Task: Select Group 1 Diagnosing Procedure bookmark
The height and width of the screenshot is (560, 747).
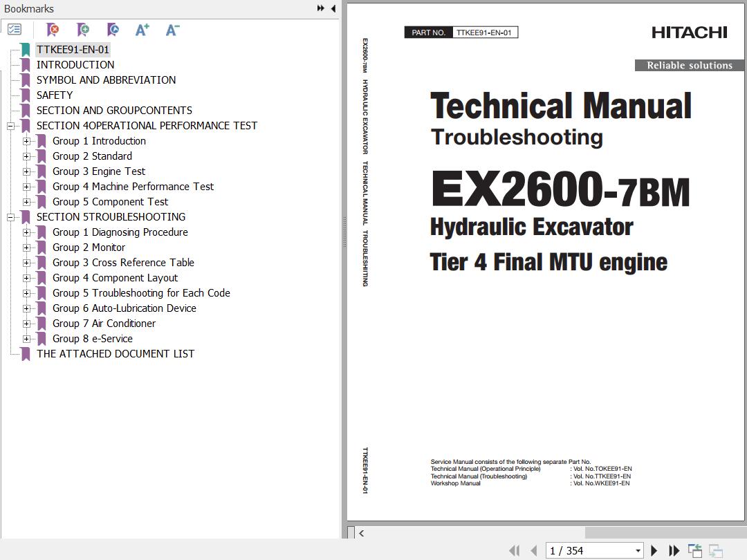Action: pos(120,232)
